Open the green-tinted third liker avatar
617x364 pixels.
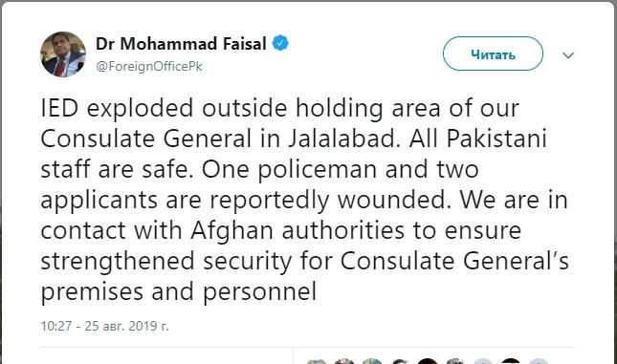click(372, 362)
